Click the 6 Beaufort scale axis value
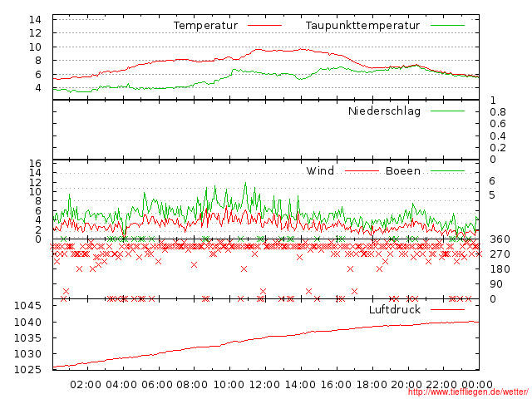Screen dimensions: 532x399 [x=492, y=181]
